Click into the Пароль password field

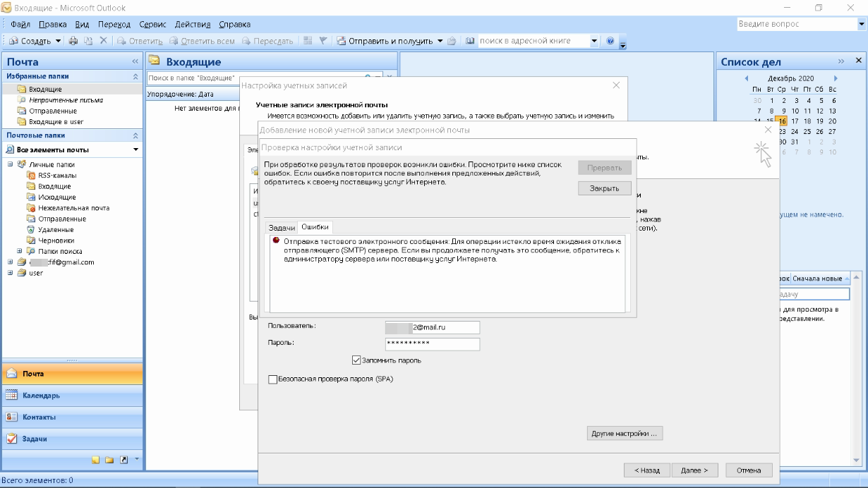tap(432, 343)
